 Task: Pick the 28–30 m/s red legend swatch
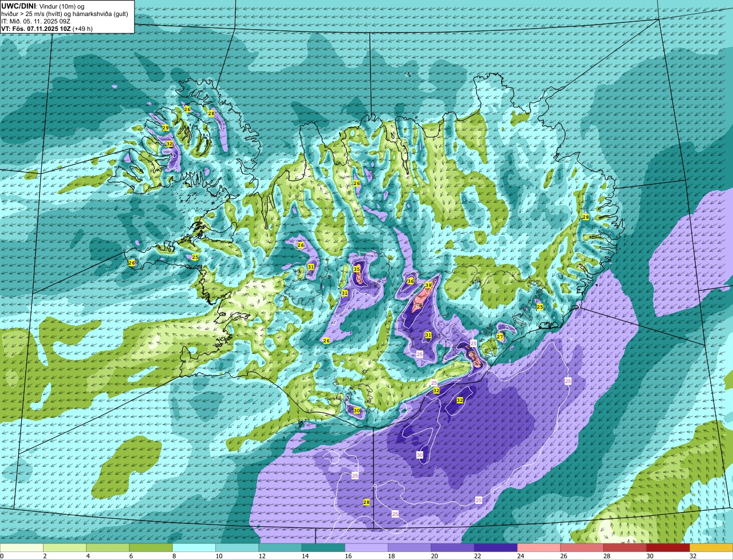[x=625, y=547]
